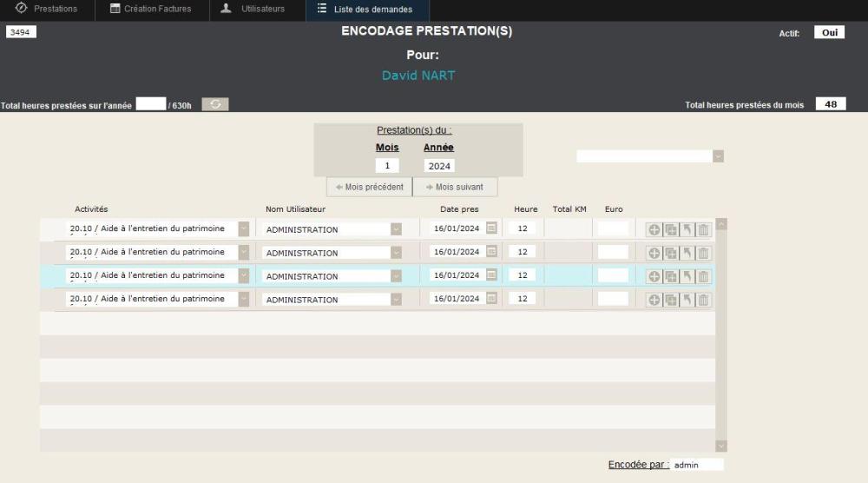Click the Mois suivant button
This screenshot has height=483, width=868.
click(455, 187)
